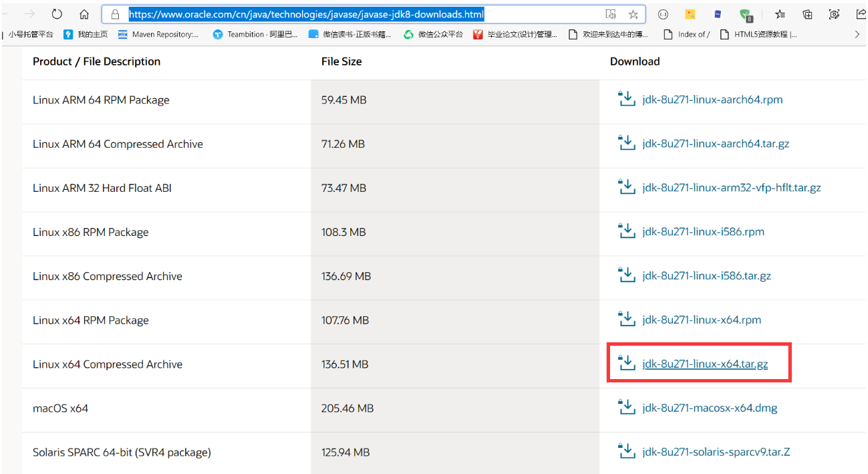The height and width of the screenshot is (474, 868).
Task: Download jdk-8u271-linux-aarch64.tar.gz
Action: (x=716, y=144)
